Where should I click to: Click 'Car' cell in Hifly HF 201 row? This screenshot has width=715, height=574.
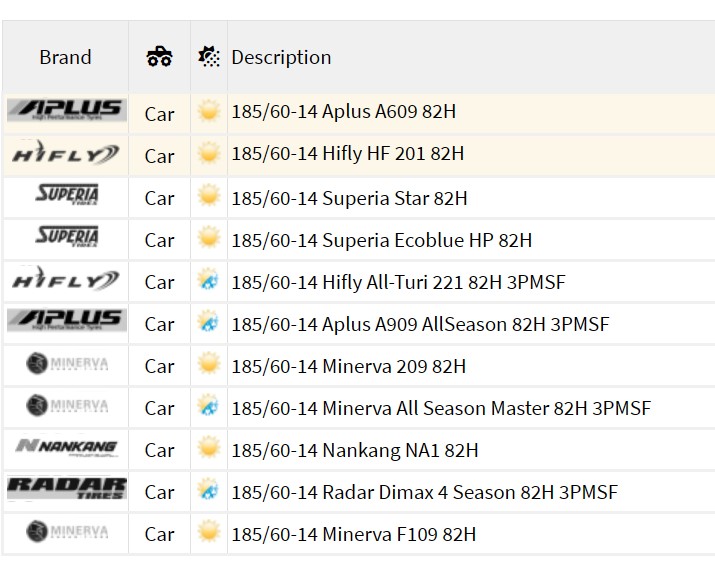coord(159,156)
